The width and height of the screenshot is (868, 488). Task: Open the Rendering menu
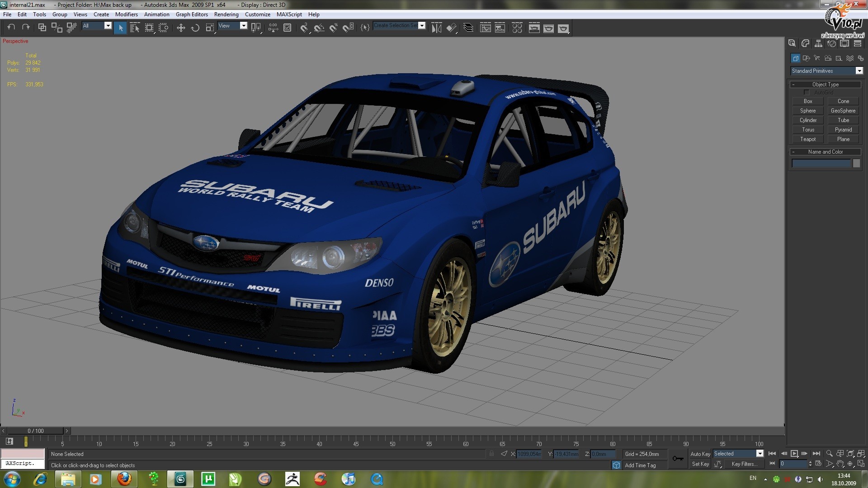pyautogui.click(x=226, y=14)
